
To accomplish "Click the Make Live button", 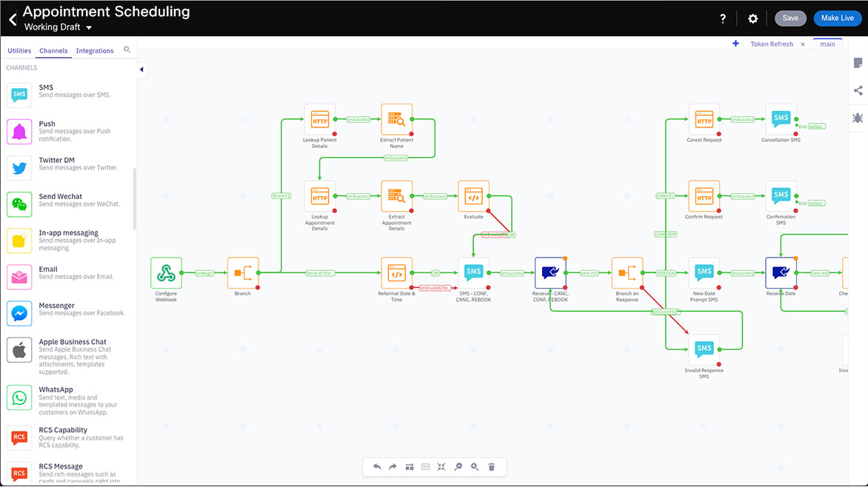I will (x=838, y=19).
